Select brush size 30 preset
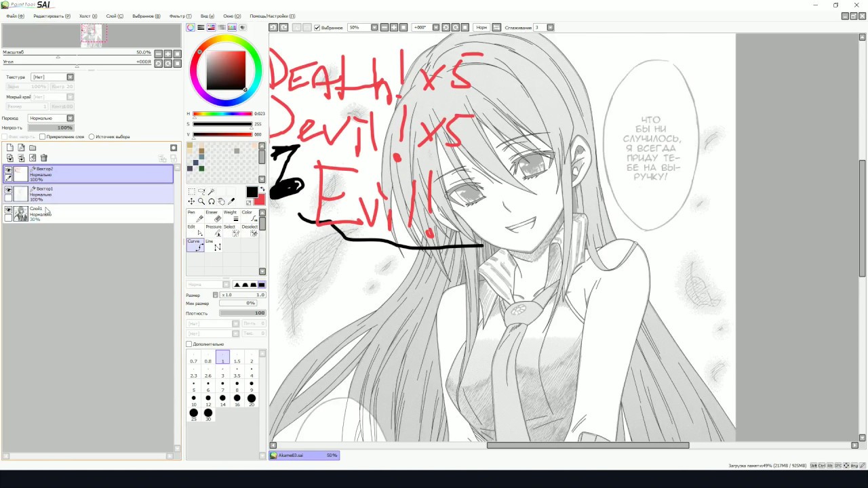 coord(208,414)
